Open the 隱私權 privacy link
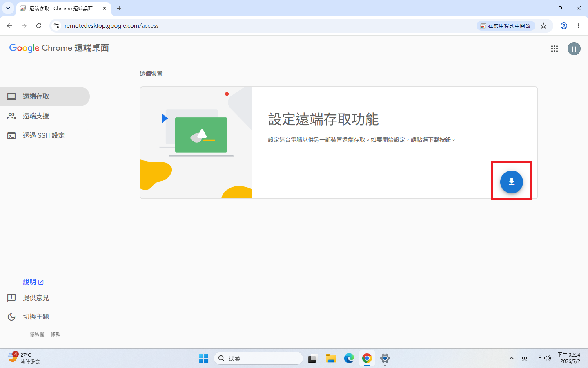The image size is (588, 368). [x=37, y=334]
